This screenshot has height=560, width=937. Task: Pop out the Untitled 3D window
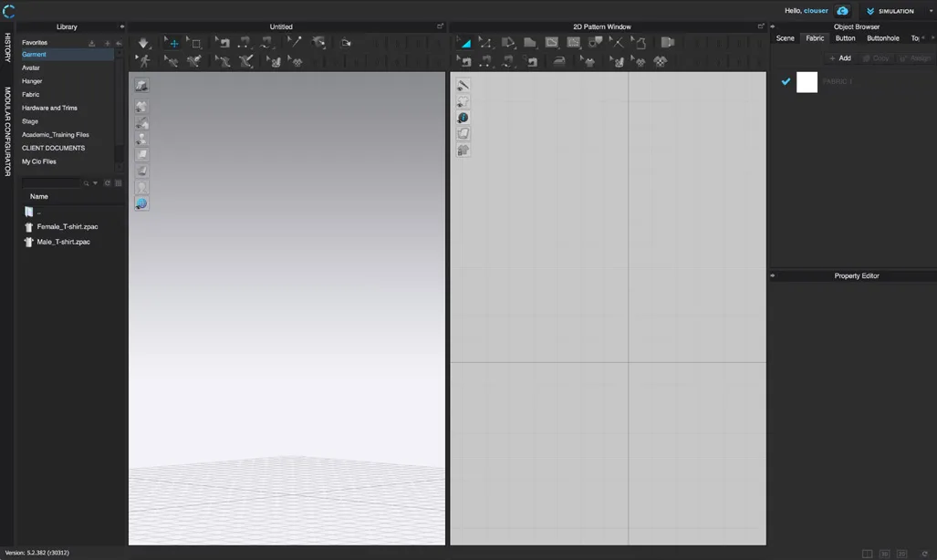point(441,26)
